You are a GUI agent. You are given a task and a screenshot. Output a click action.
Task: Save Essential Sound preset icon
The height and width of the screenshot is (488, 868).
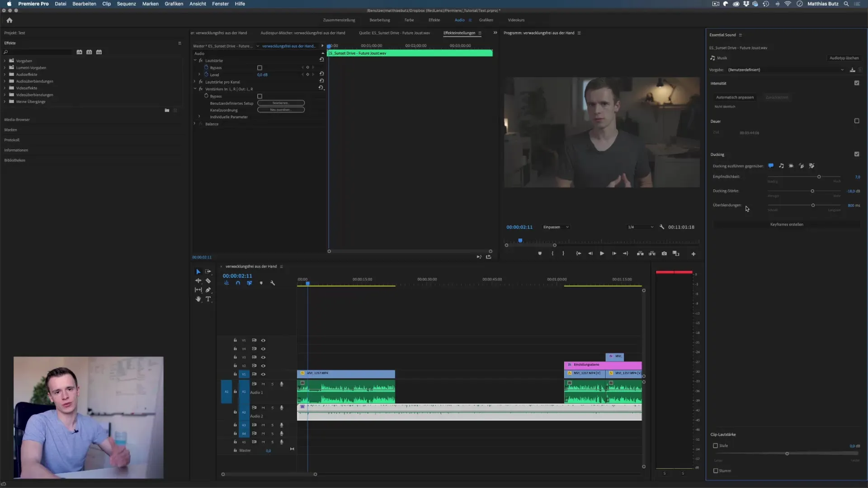click(x=852, y=70)
